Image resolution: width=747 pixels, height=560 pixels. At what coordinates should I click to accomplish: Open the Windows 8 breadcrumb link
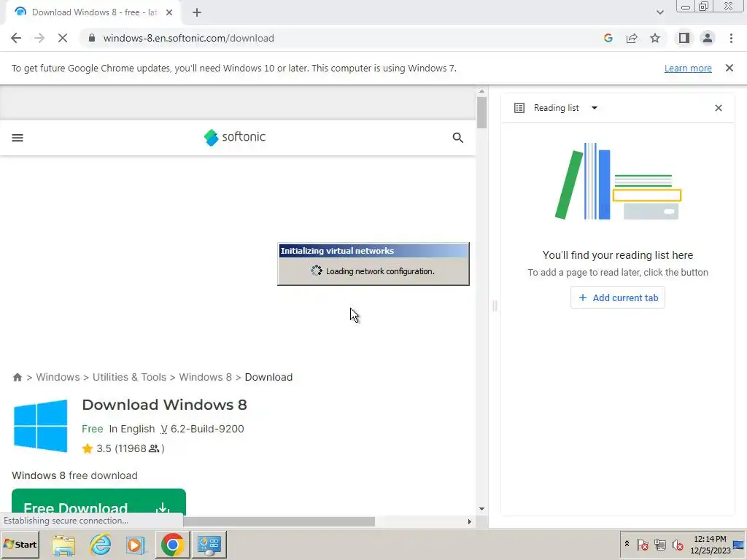pos(205,377)
